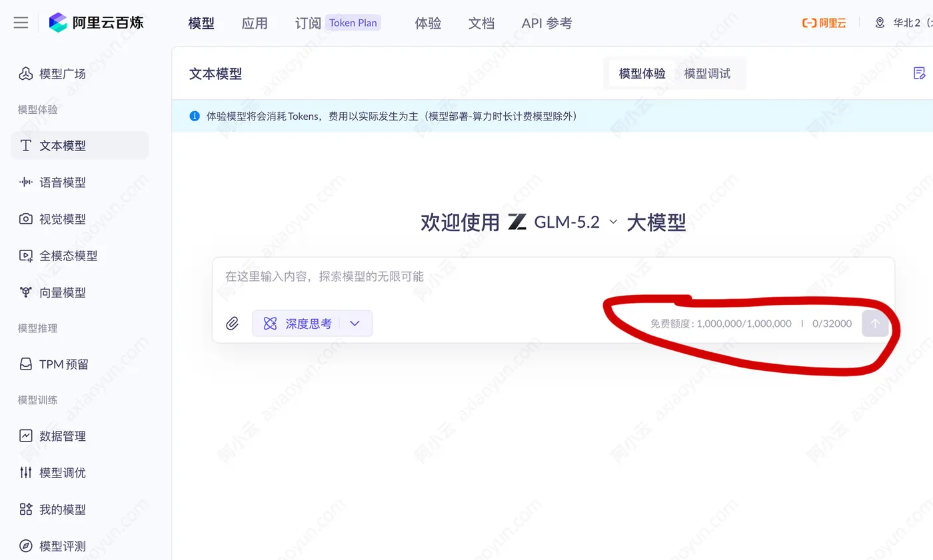The height and width of the screenshot is (560, 933).
Task: Select 文本模型 in the sidebar
Action: click(80, 145)
